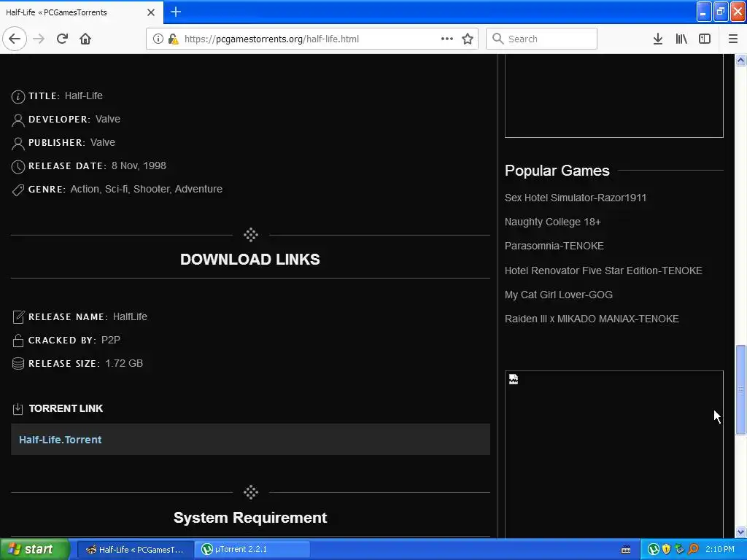Viewport: 747px width, 560px height.
Task: Open Hotel Renovator Five Star Edition-TENOKE
Action: tap(603, 271)
